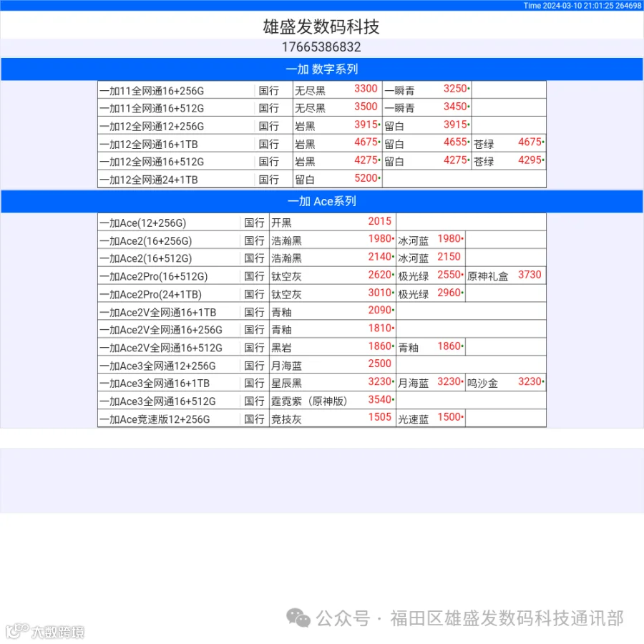Click 极光绿 price 2960
This screenshot has width=644, height=644.
tap(449, 293)
